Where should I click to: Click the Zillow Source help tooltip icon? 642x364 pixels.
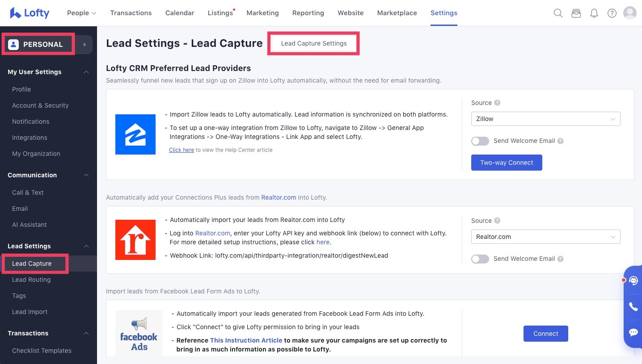pos(497,103)
